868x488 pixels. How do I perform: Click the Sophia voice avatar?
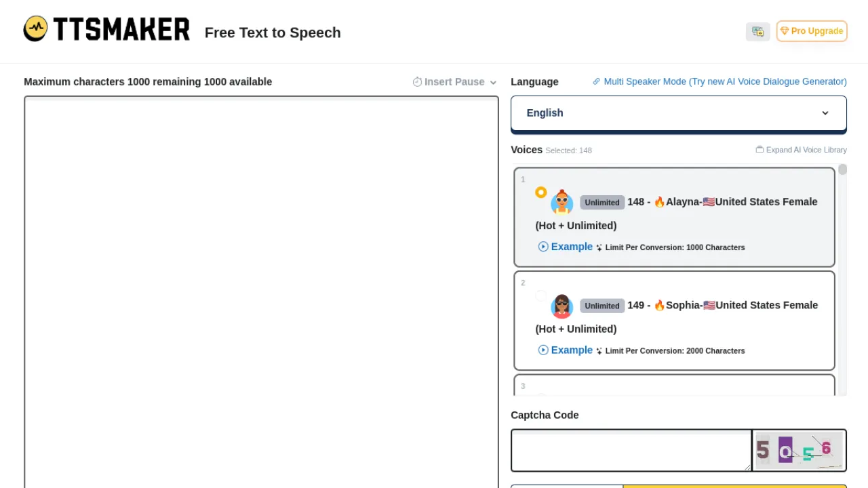(x=561, y=306)
